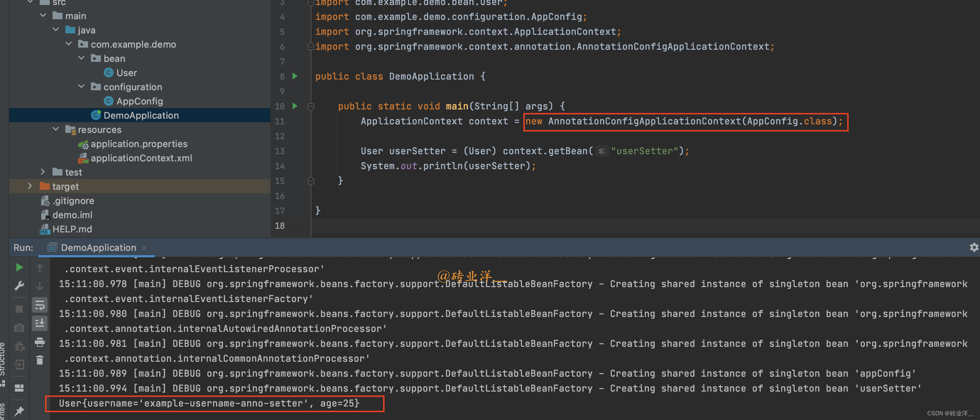Rerun DemoApplication with the green play button
The height and width of the screenshot is (420, 980).
tap(19, 268)
